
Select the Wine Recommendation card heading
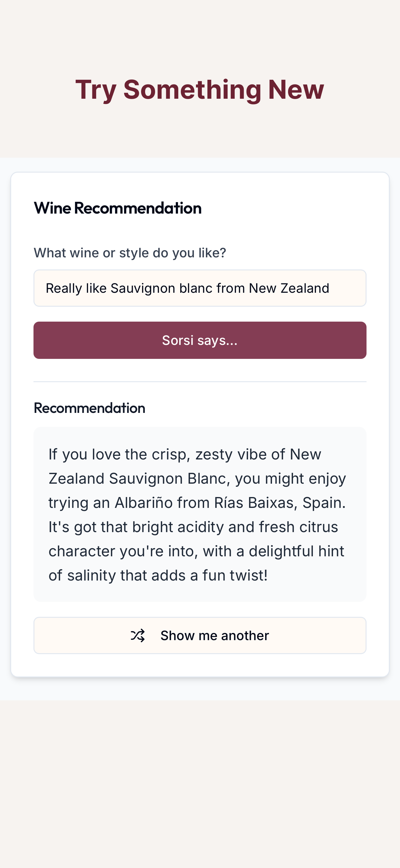pyautogui.click(x=118, y=208)
